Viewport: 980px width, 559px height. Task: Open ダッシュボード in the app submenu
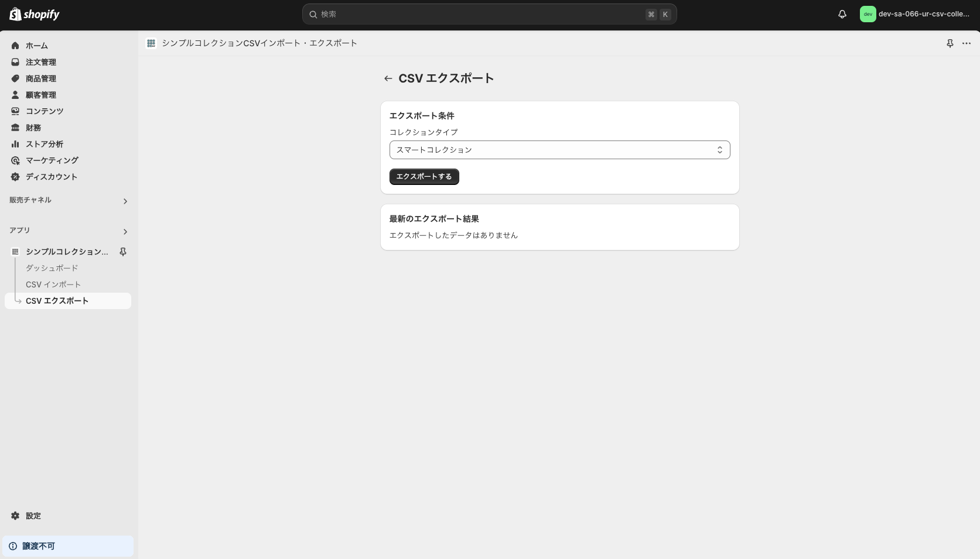[x=52, y=268]
